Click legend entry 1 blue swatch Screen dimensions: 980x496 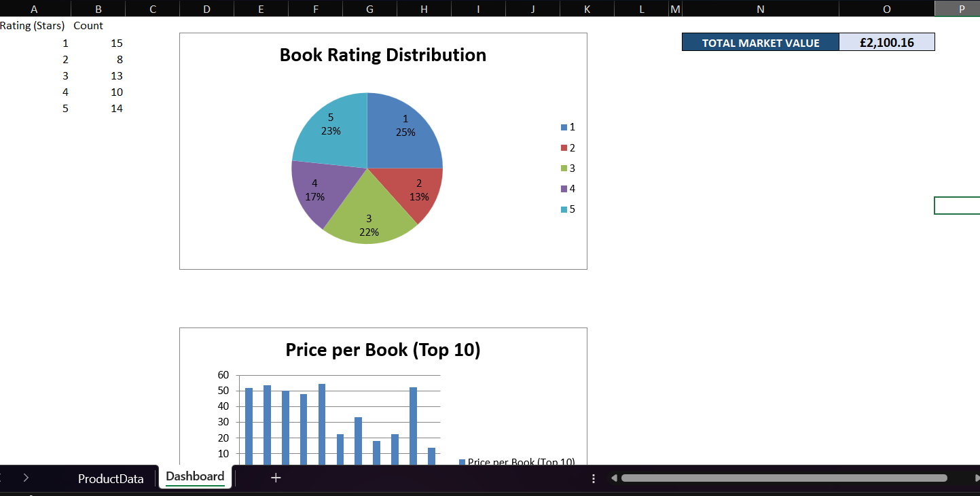point(564,127)
